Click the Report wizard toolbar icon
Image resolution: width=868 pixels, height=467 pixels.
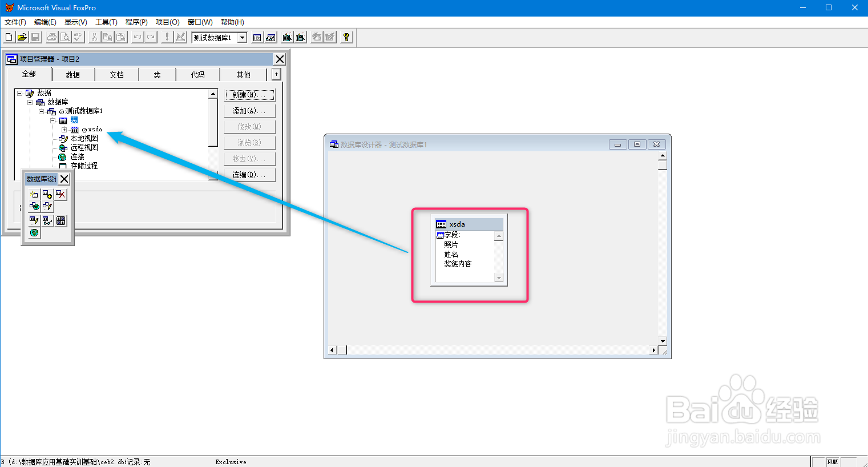300,37
